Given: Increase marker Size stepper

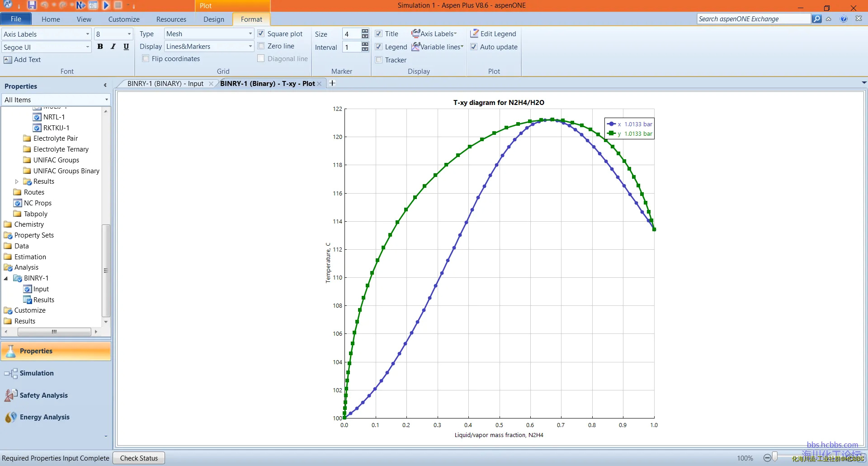Looking at the screenshot, I should pyautogui.click(x=365, y=31).
